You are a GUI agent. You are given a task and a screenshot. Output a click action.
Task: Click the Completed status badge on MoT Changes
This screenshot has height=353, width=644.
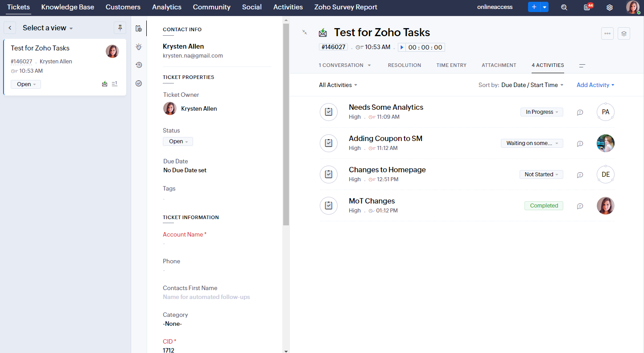tap(544, 206)
